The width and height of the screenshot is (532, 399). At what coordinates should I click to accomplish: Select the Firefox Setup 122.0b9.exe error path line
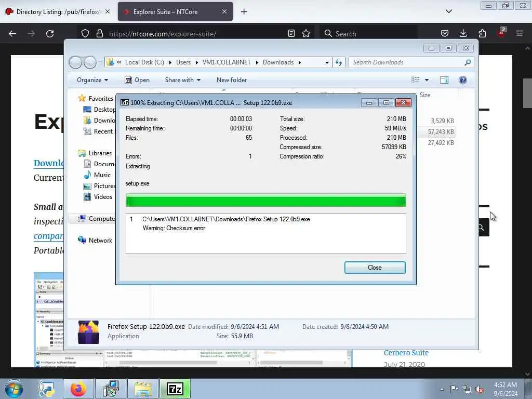pyautogui.click(x=226, y=219)
